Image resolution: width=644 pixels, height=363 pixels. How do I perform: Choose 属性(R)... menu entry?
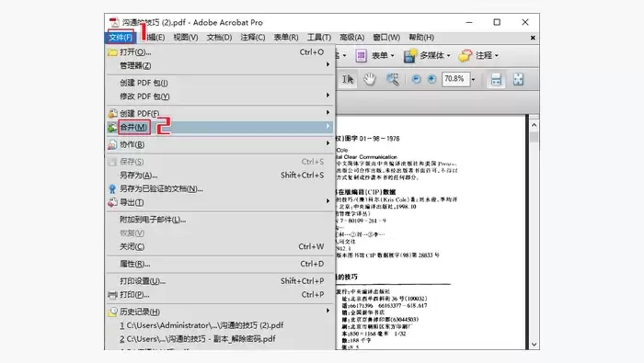click(x=221, y=264)
